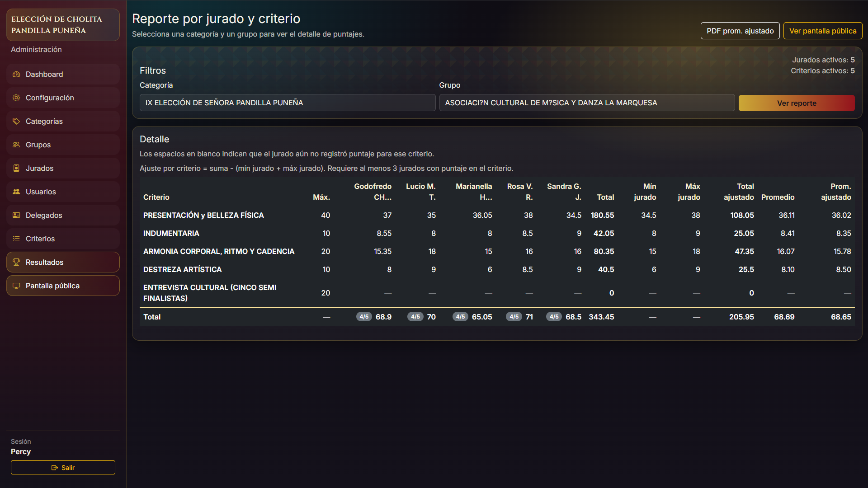
Task: Open the Categoría dropdown filter
Action: (x=287, y=103)
